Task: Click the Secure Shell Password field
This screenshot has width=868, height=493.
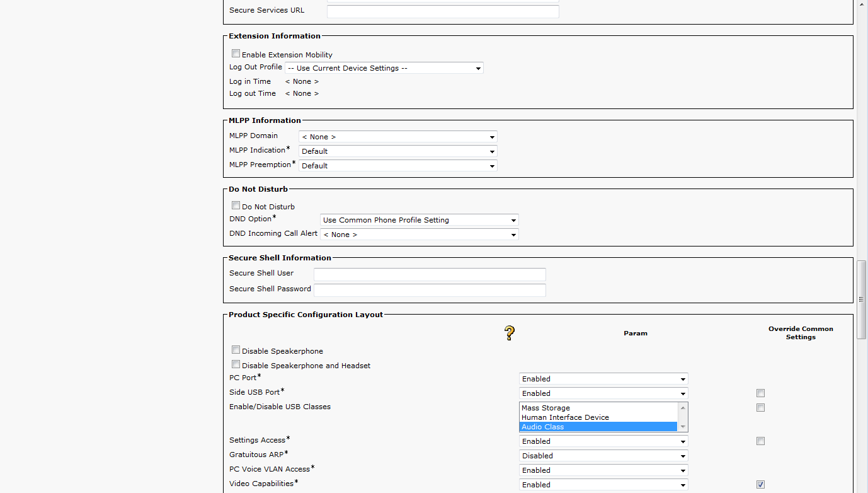Action: 430,290
